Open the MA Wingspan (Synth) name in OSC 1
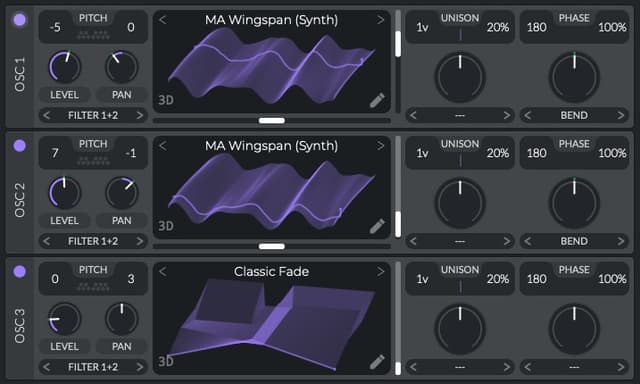 [271, 20]
